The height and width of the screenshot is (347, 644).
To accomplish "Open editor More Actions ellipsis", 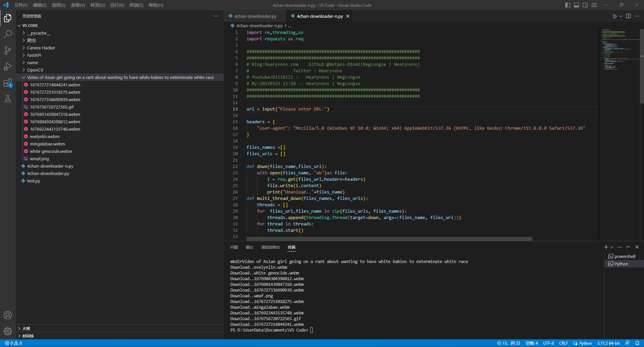I will click(637, 16).
